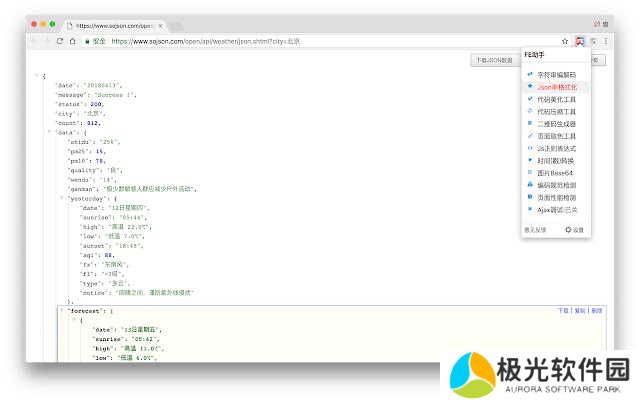
Task: Collapse the "forecast" array node
Action: 61,311
